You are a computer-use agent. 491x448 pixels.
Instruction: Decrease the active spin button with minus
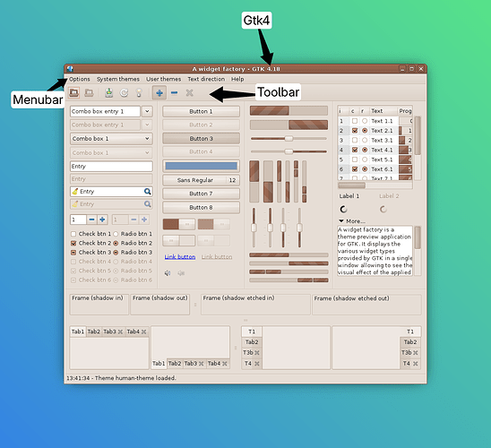tap(91, 220)
